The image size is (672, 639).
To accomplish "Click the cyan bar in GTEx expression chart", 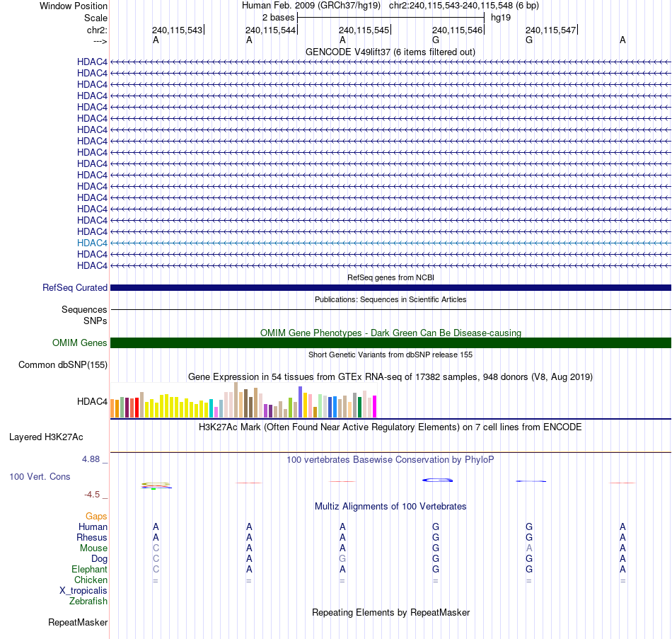I will point(211,408).
